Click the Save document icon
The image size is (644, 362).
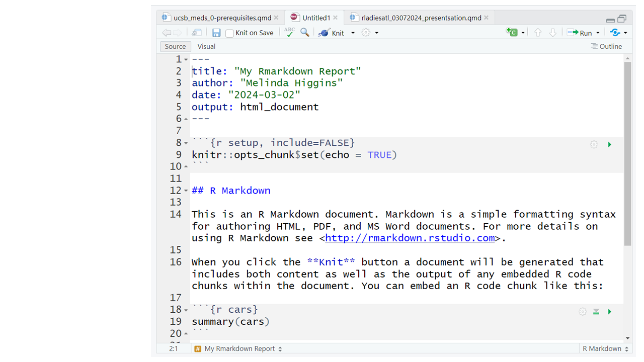click(216, 33)
